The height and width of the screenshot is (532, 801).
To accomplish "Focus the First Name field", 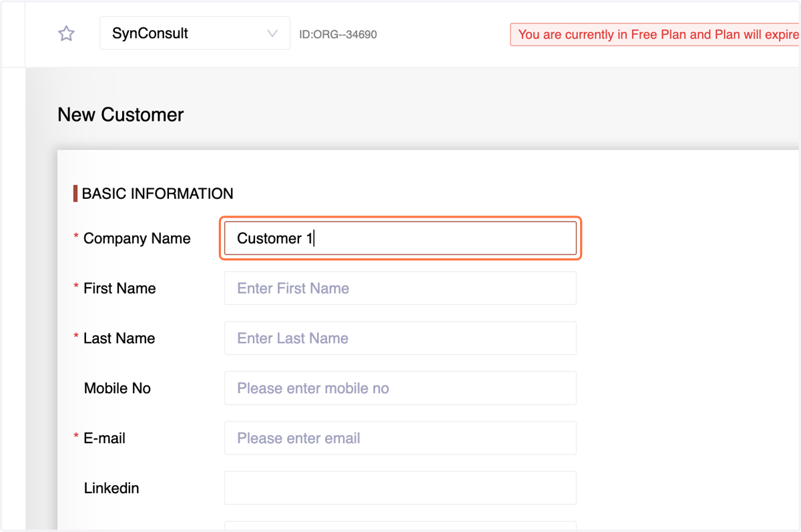I will coord(400,288).
